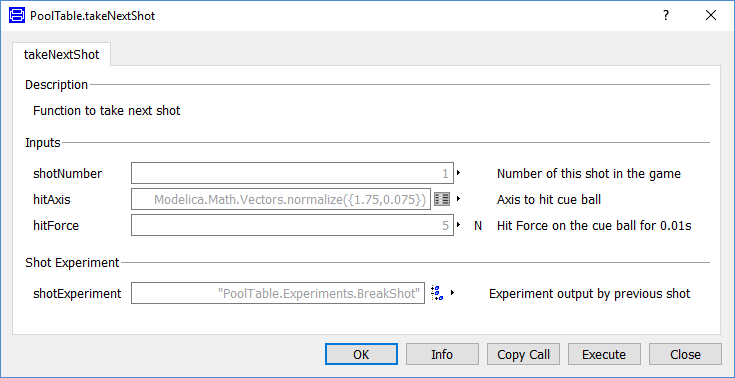Expand the shotNumber field arrow menu
Image resolution: width=735 pixels, height=378 pixels.
tap(459, 173)
